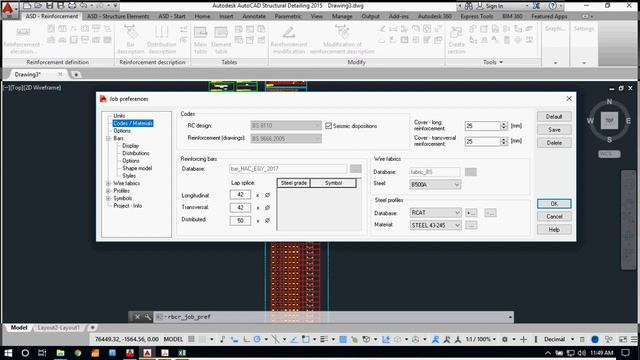Click the Steel grade column header
The image size is (640, 360).
click(294, 183)
